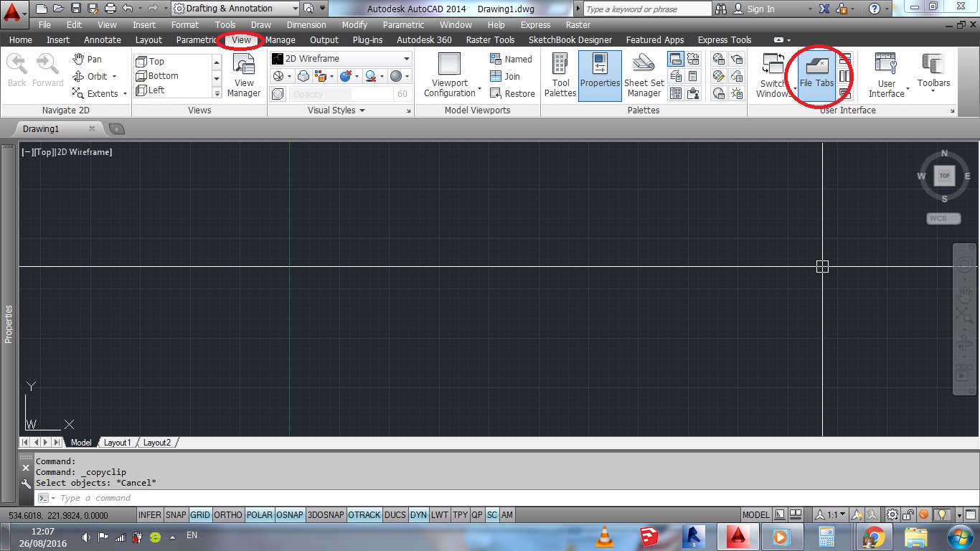Viewport: 980px width, 551px height.
Task: Click the Plot printer icon
Action: click(x=110, y=9)
